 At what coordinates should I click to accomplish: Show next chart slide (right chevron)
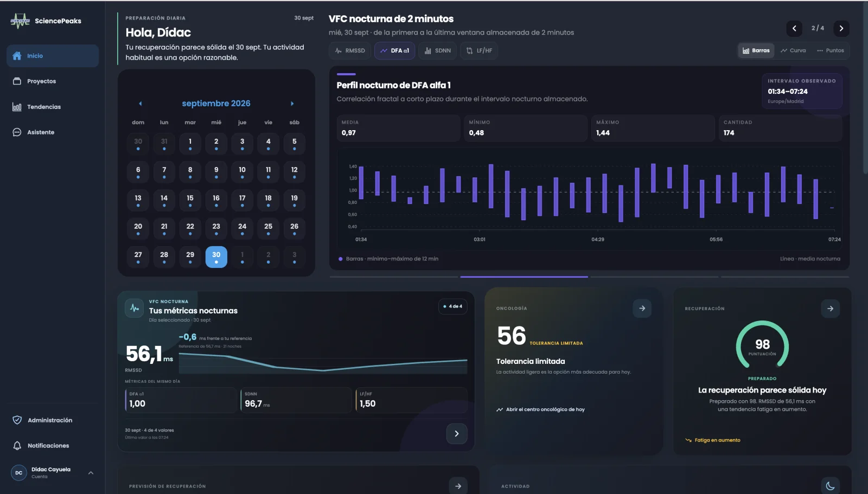coord(841,28)
